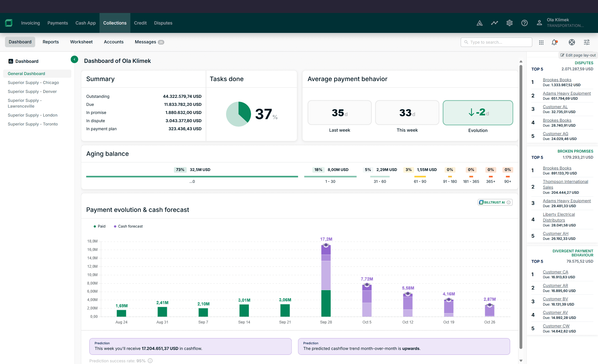Click Edit page lay-out button
Screen dimensions: 598x364
(578, 55)
